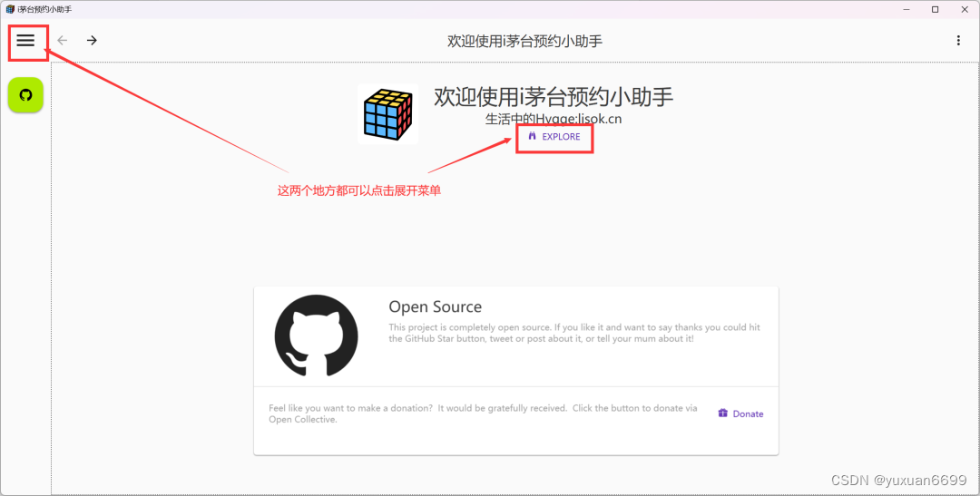Click the app icon in title bar

[10, 9]
